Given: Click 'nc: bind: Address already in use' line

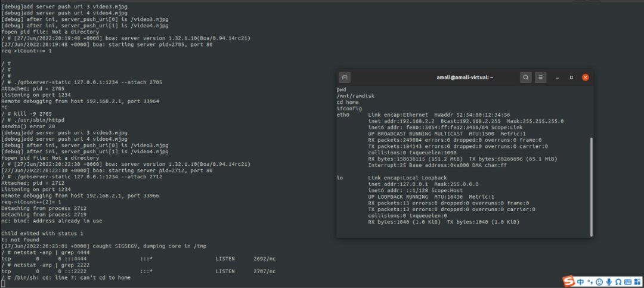Looking at the screenshot, I should click(x=52, y=221).
